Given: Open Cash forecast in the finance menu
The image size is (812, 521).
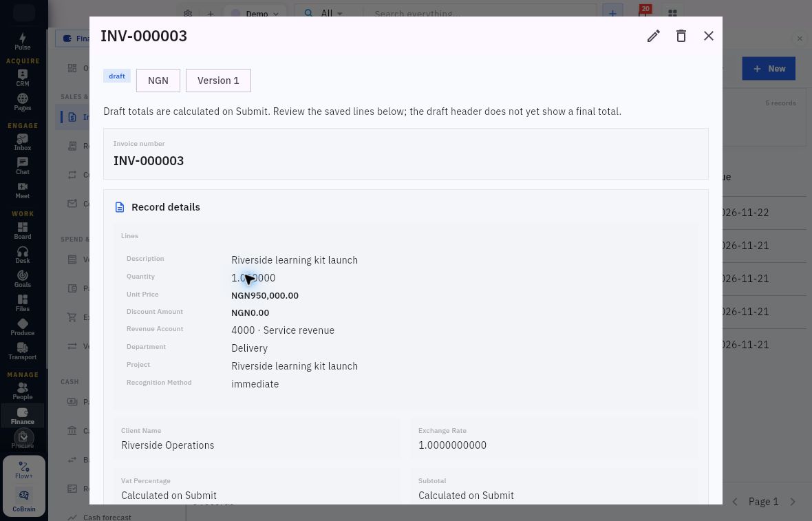Looking at the screenshot, I should coord(107,517).
